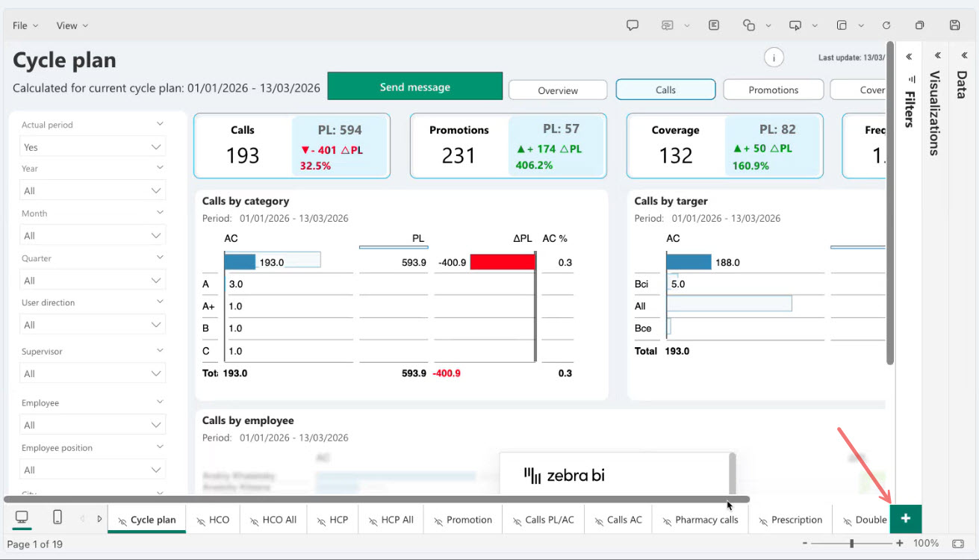Switch to desktop layout view
Screen dimensions: 979x560
click(x=22, y=517)
